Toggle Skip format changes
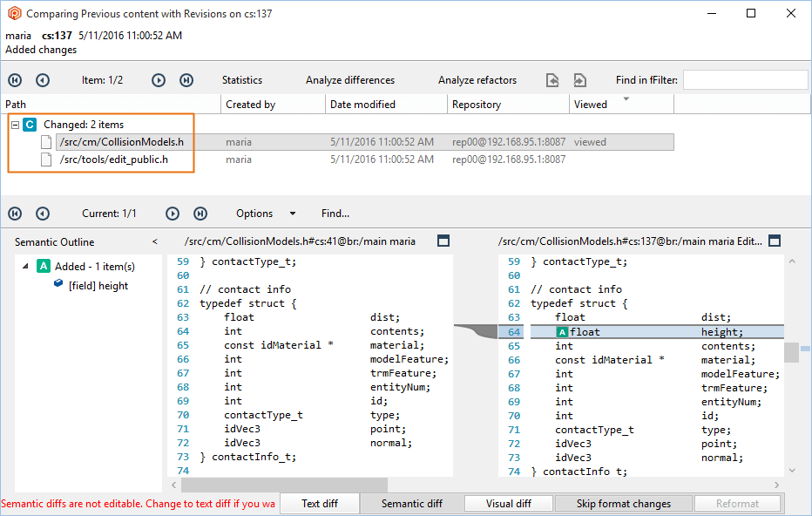This screenshot has height=516, width=812. pos(624,504)
